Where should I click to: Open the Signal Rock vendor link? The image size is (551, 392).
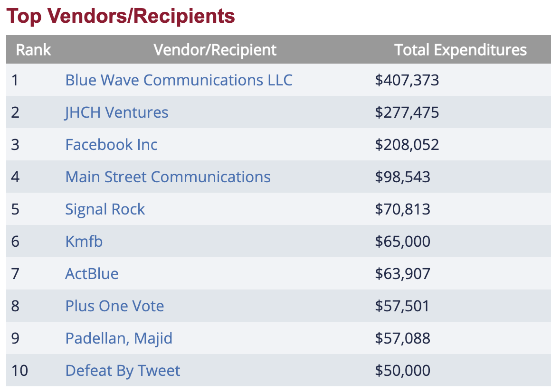[x=105, y=209]
